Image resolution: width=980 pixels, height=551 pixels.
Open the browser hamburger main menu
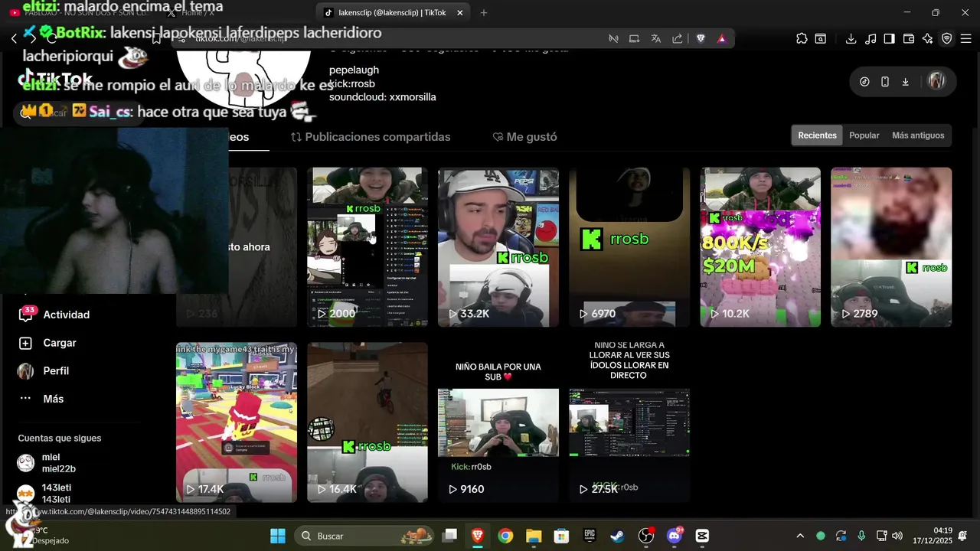tap(966, 38)
